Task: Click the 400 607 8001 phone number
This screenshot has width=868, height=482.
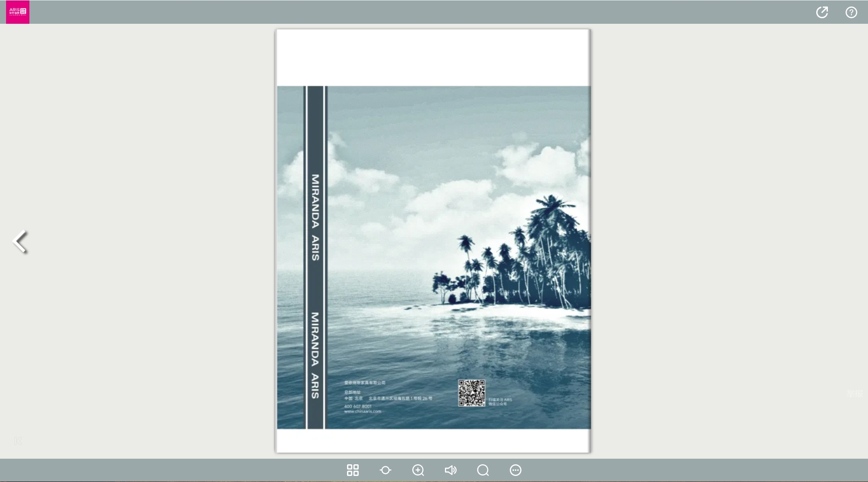Action: (x=358, y=406)
